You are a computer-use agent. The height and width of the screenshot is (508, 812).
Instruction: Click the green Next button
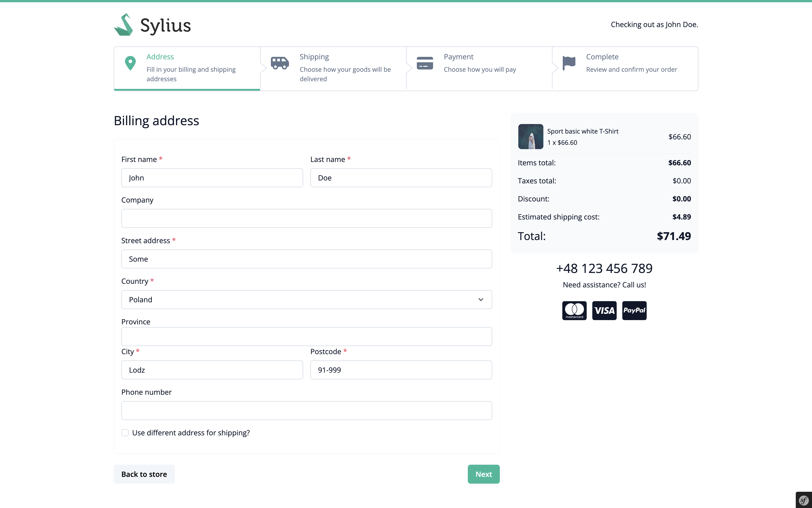click(483, 474)
